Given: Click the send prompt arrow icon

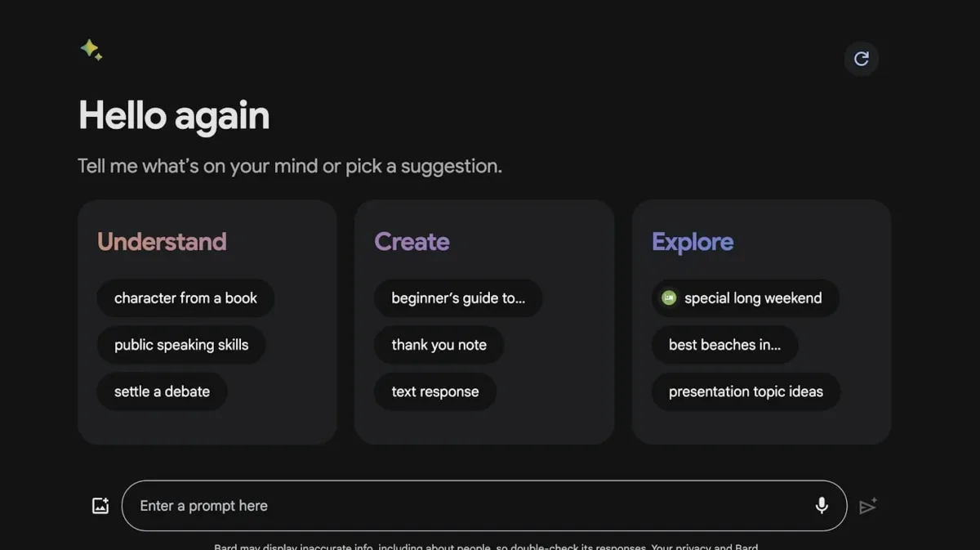Looking at the screenshot, I should 868,506.
